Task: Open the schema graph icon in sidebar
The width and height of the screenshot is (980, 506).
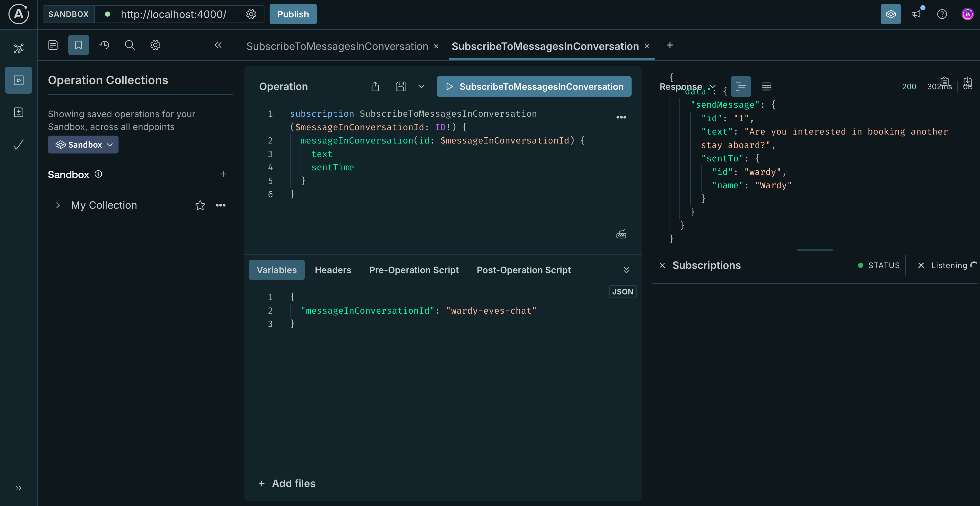Action: click(19, 48)
